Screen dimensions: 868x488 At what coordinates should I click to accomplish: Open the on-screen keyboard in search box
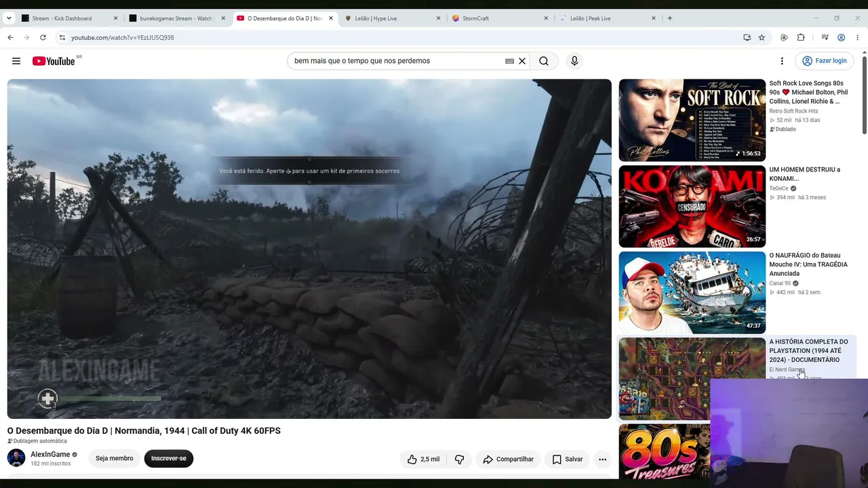pyautogui.click(x=509, y=61)
